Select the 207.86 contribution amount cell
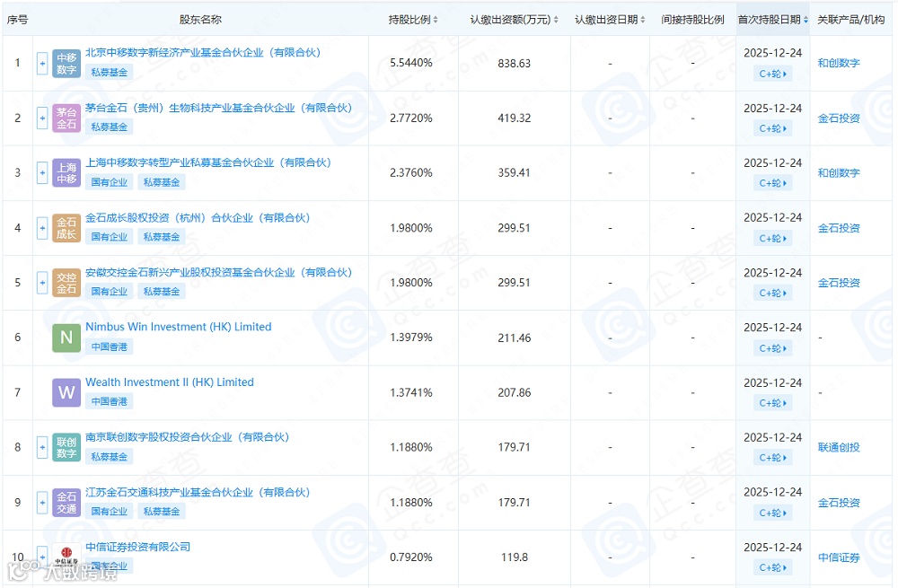Image resolution: width=898 pixels, height=588 pixels. 515,393
